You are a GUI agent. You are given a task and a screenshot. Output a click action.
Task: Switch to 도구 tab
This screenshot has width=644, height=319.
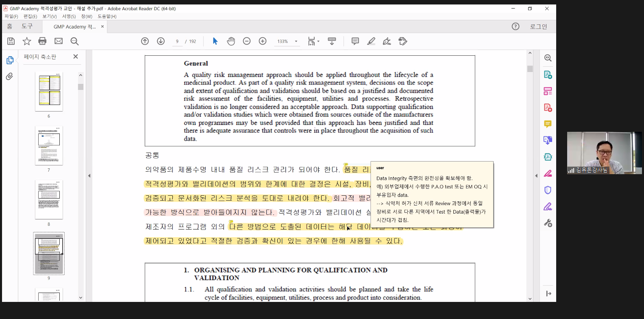point(27,26)
